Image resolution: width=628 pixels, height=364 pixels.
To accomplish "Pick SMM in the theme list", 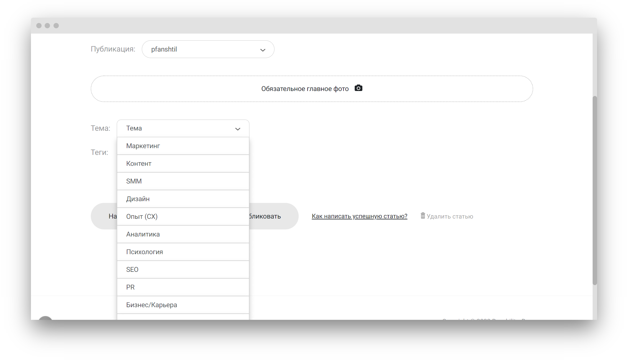I will [183, 181].
